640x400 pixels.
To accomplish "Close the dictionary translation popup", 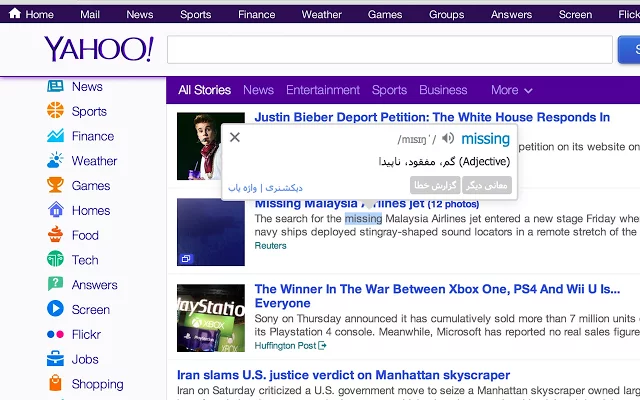I will pyautogui.click(x=235, y=138).
